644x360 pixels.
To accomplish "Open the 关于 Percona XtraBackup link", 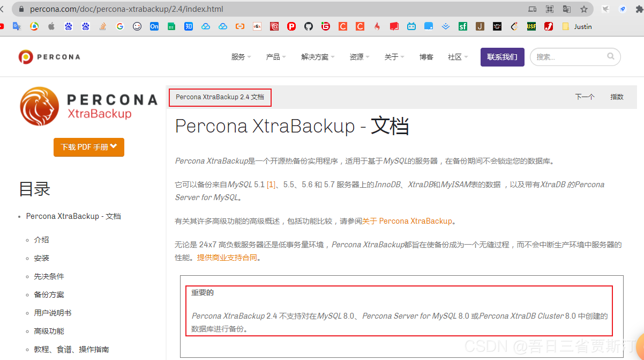I will [407, 221].
